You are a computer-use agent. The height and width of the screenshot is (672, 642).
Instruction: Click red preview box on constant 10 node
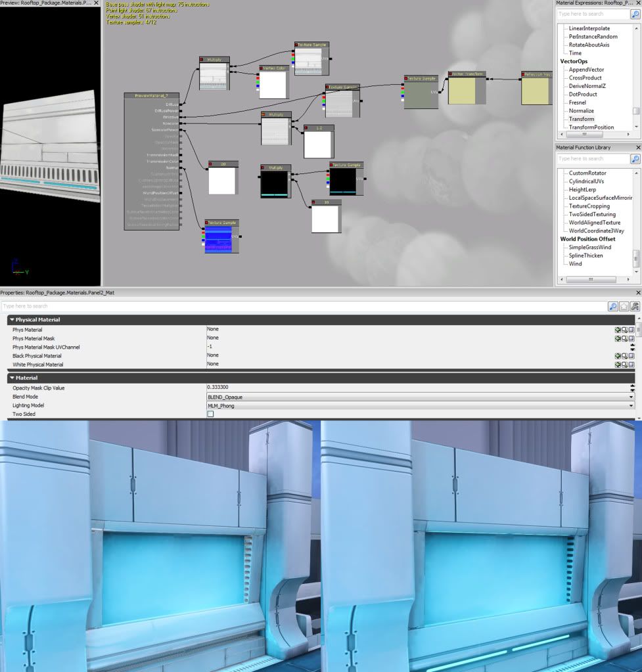coord(313,202)
